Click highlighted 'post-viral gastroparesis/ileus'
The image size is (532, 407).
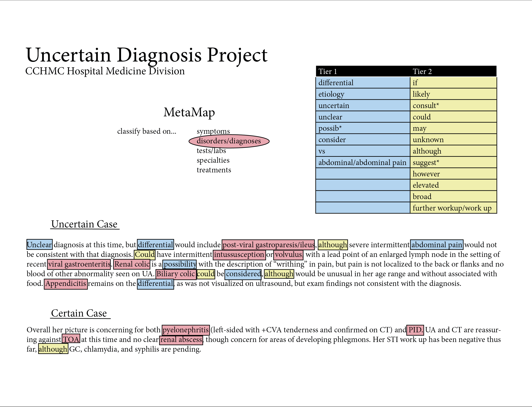point(268,244)
